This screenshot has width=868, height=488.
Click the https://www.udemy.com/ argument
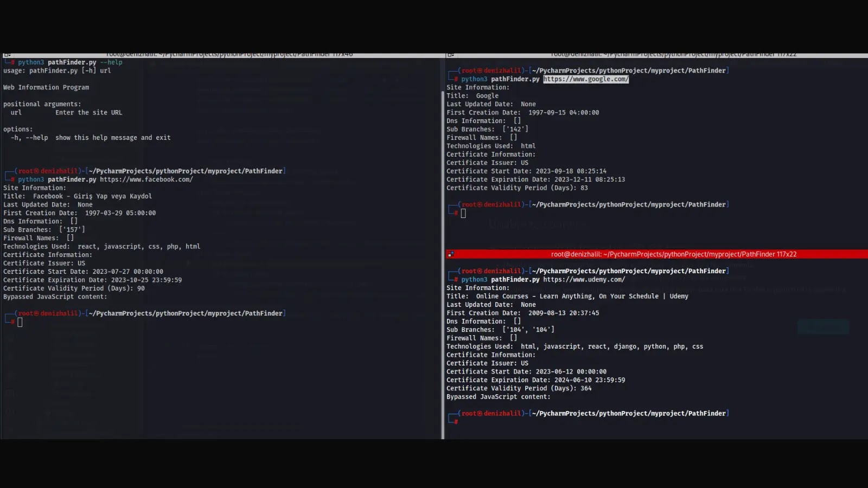pyautogui.click(x=584, y=280)
